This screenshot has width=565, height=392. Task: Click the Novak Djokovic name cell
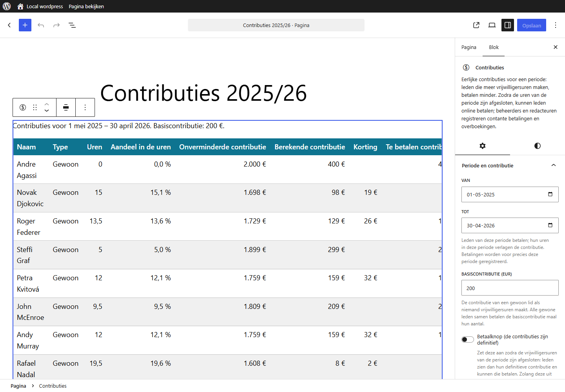point(31,198)
